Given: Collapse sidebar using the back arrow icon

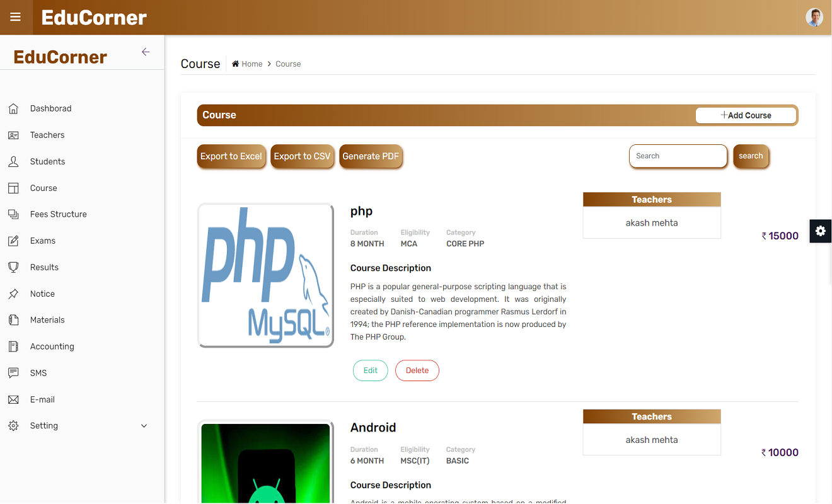Looking at the screenshot, I should pos(146,52).
